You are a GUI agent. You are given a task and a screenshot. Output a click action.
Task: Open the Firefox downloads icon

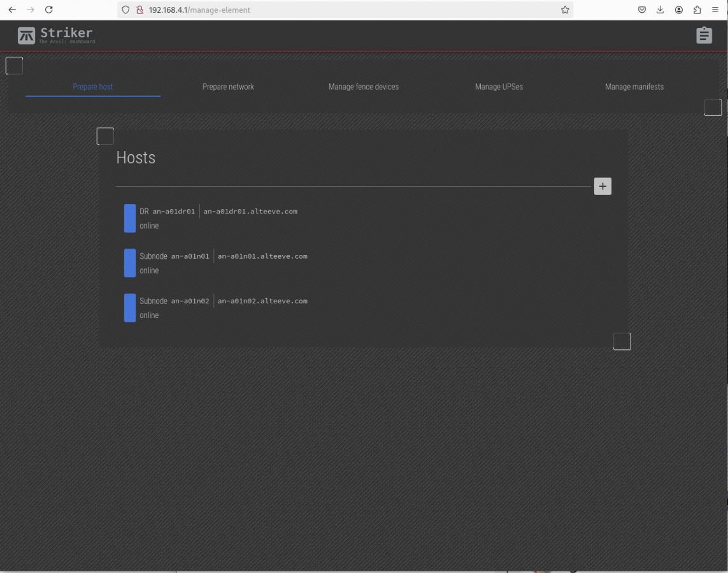(660, 10)
